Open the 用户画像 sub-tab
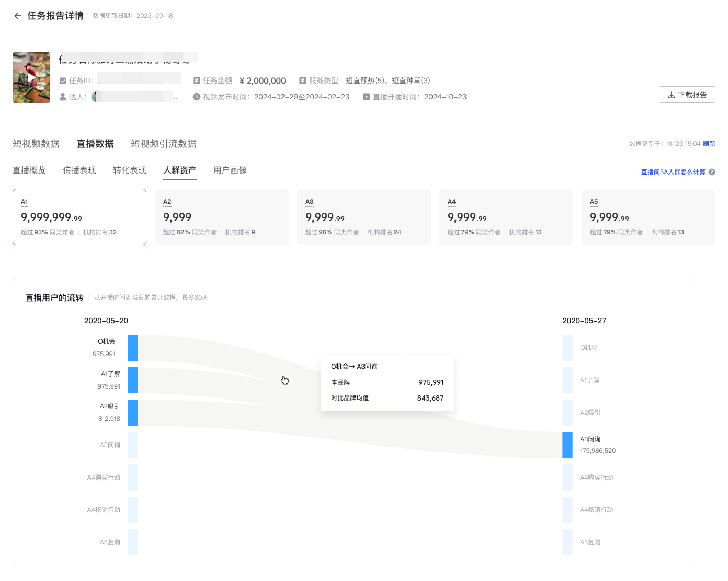 pyautogui.click(x=230, y=170)
